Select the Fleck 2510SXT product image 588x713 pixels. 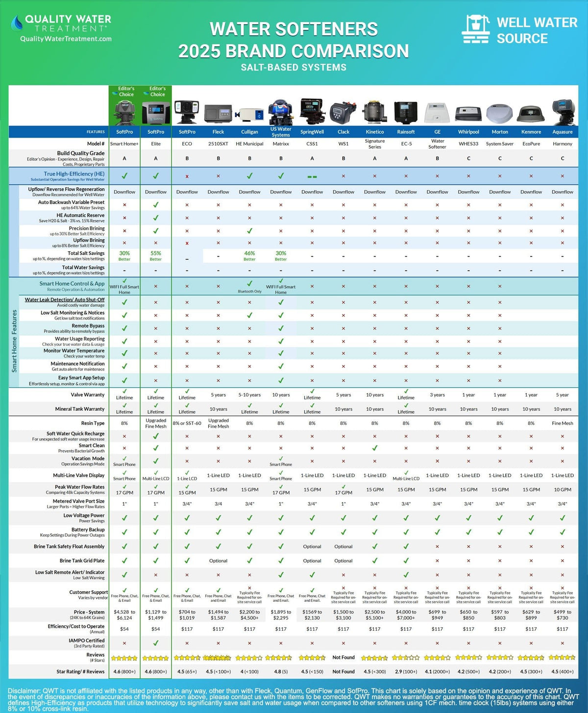[218, 114]
